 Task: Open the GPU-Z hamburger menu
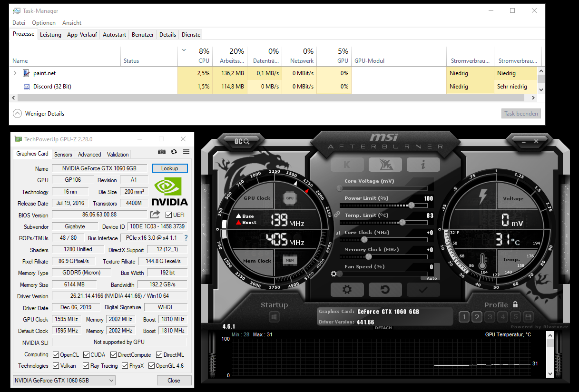186,152
